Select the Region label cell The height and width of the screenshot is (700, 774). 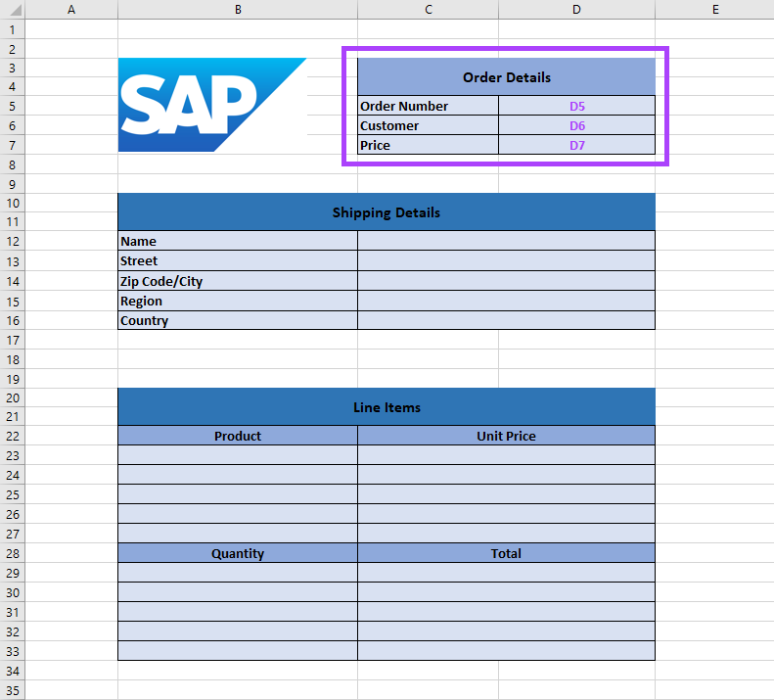pyautogui.click(x=238, y=301)
